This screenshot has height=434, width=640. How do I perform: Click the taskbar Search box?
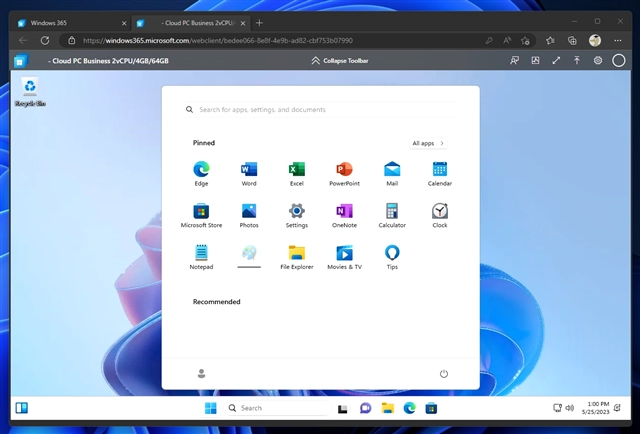(277, 408)
